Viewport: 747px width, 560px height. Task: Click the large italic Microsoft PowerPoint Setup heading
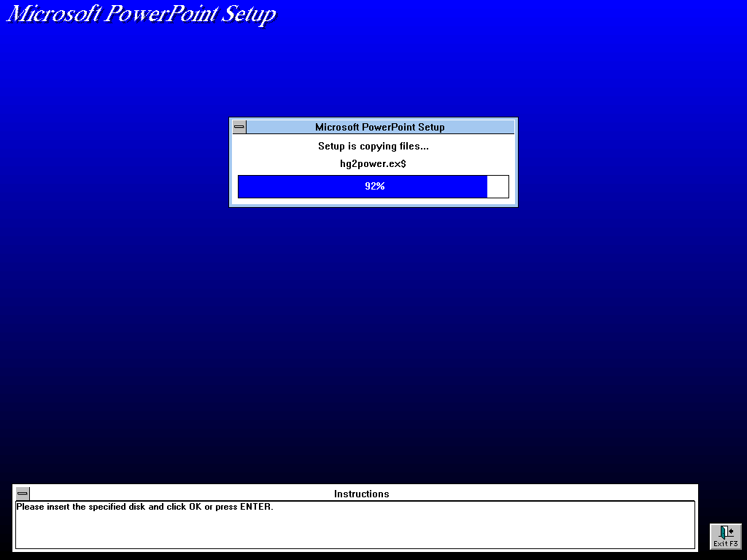click(x=142, y=15)
